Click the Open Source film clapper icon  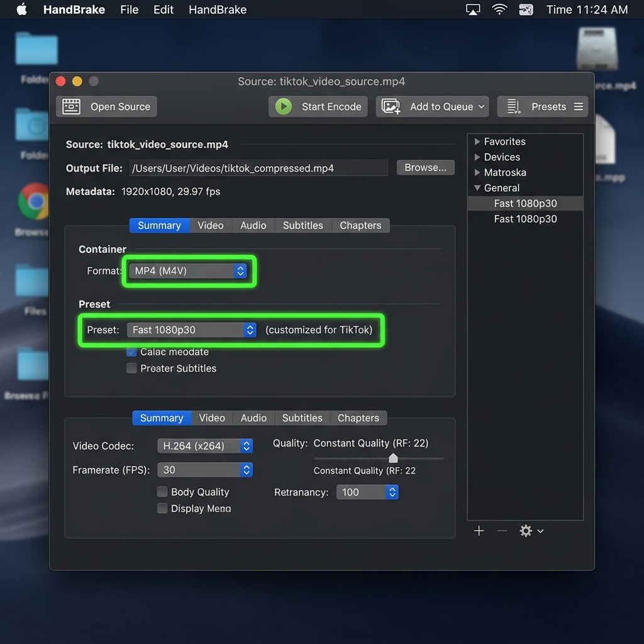pyautogui.click(x=72, y=106)
